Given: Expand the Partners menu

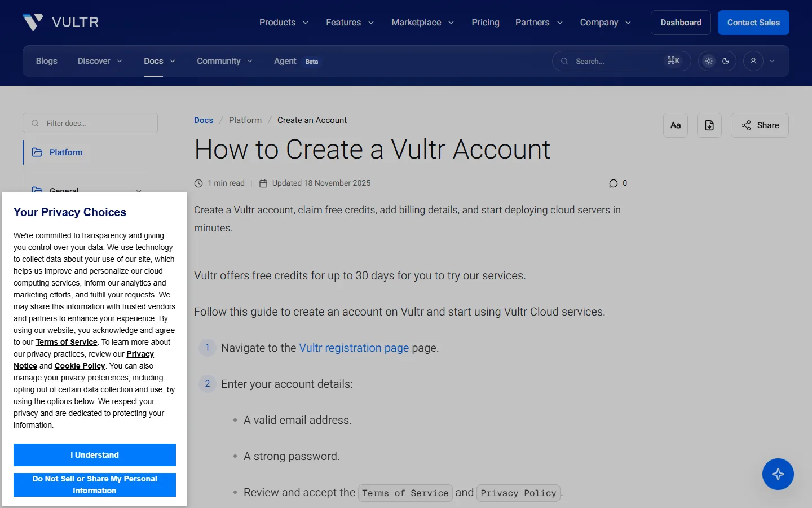Looking at the screenshot, I should (539, 23).
